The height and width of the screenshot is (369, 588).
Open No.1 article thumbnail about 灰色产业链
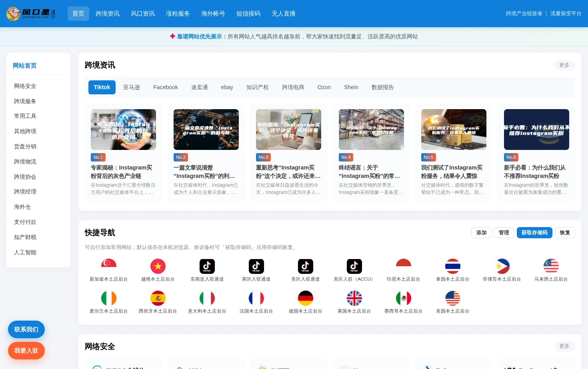pyautogui.click(x=123, y=130)
